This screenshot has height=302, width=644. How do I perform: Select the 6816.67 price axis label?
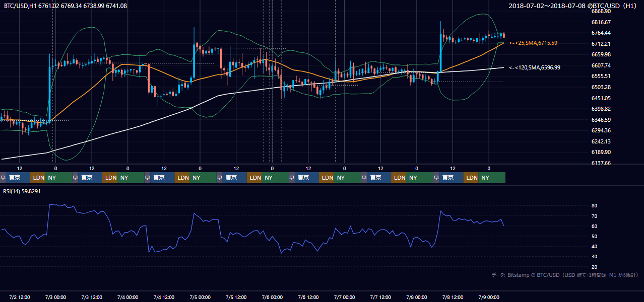[601, 22]
